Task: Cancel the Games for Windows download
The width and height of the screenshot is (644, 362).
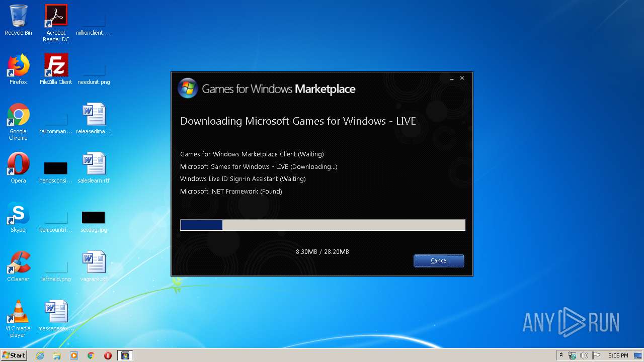Action: pos(439,260)
